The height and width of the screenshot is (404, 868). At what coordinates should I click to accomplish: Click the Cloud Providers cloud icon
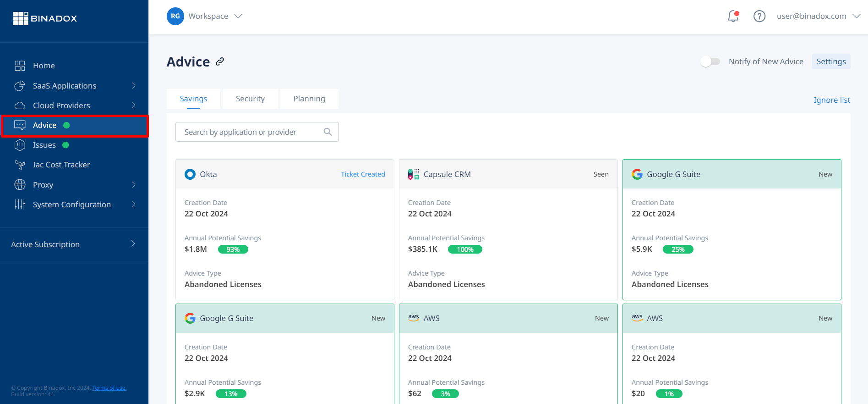click(x=20, y=105)
